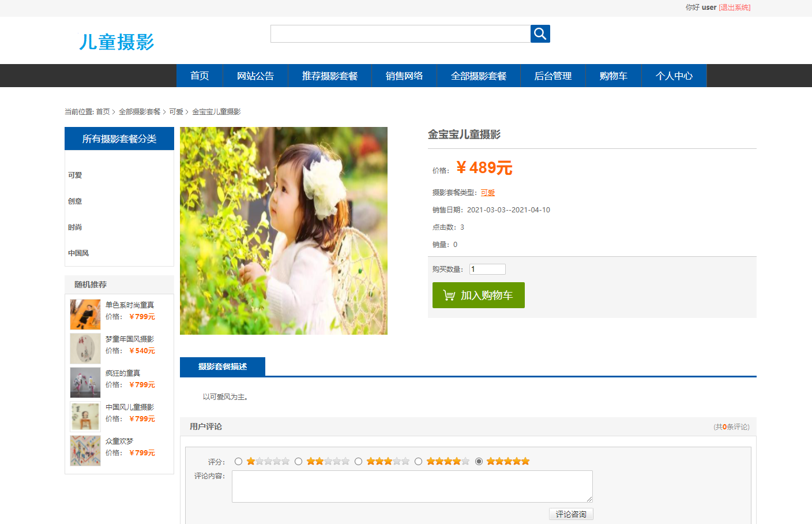This screenshot has height=524, width=812.
Task: Click the 可爱 package type link
Action: 488,193
